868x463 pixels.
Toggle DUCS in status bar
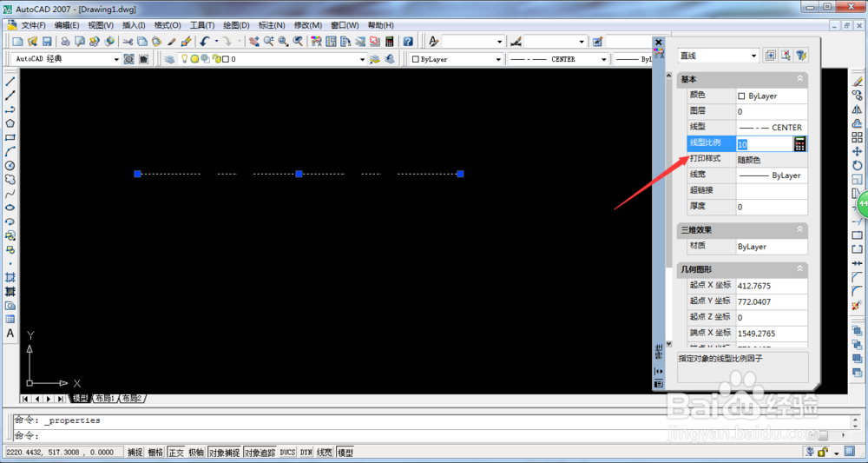(287, 453)
